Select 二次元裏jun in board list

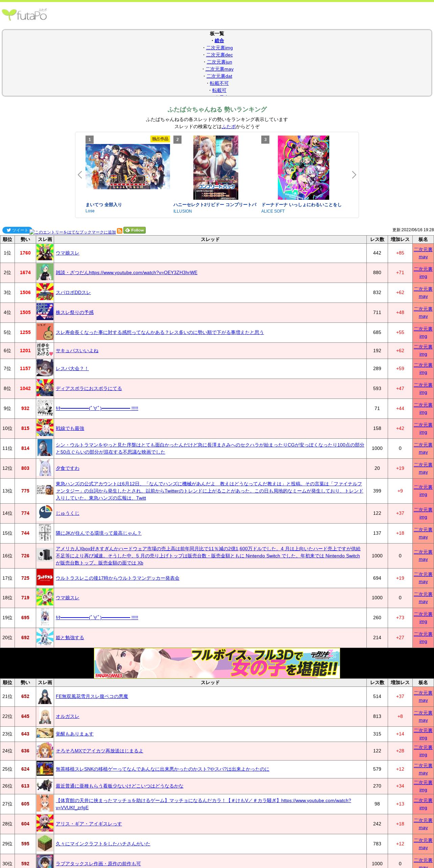pos(219,62)
